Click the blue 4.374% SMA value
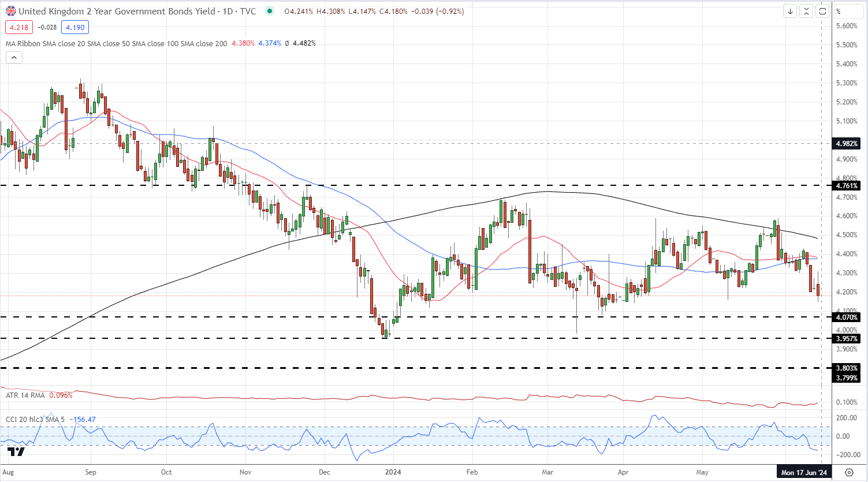This screenshot has width=868, height=482. [x=270, y=43]
